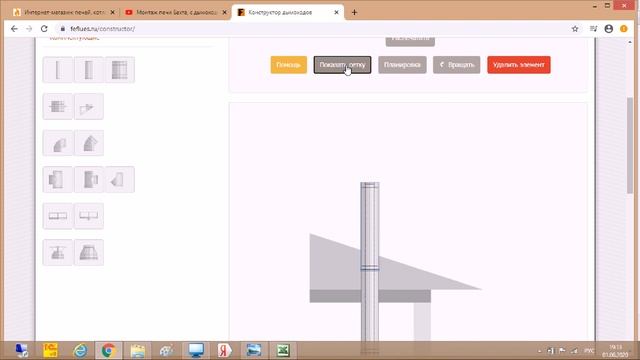Add the tee piece with left branch
This screenshot has width=640, height=360.
point(58,180)
